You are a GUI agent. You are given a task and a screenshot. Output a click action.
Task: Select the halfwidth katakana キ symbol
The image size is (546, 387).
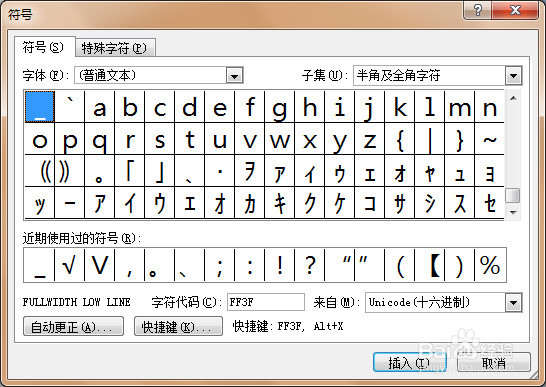(279, 203)
